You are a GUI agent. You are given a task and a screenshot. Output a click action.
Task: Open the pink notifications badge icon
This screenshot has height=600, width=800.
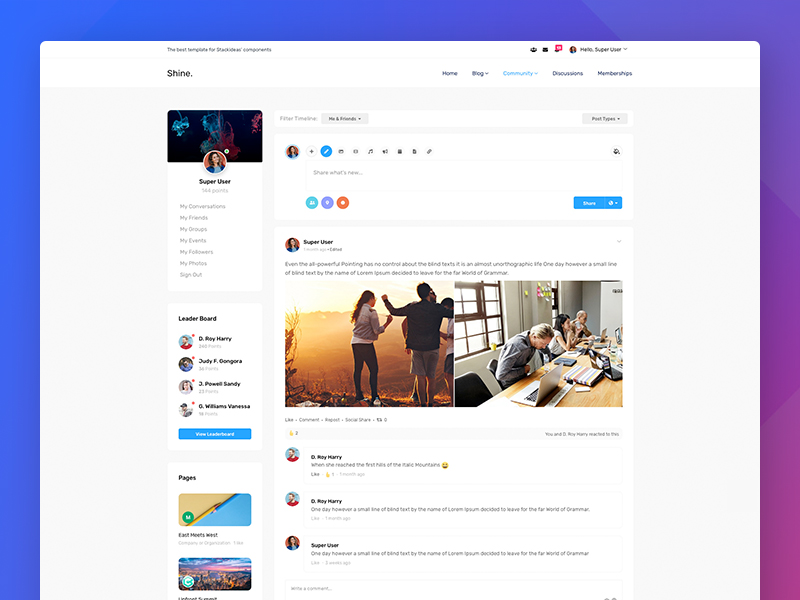click(558, 48)
